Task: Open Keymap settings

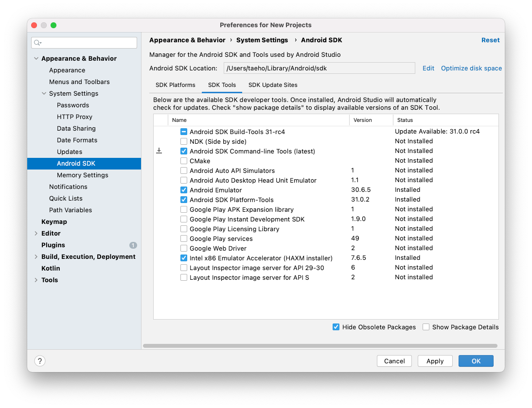Action: coord(54,221)
